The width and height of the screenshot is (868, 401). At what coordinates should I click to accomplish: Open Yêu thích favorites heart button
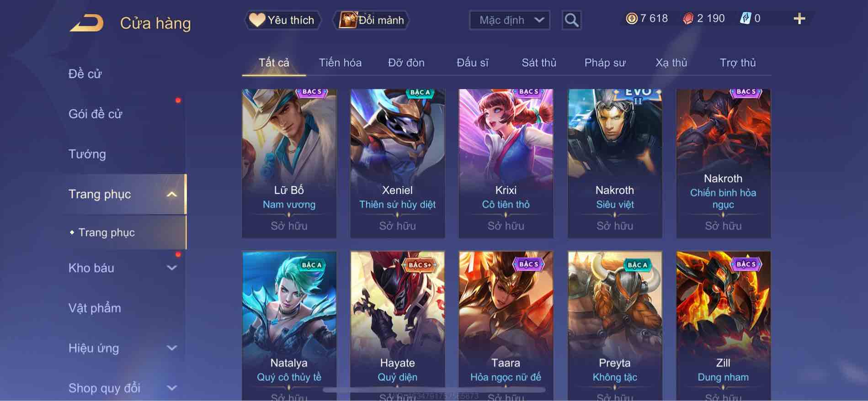[x=282, y=20]
